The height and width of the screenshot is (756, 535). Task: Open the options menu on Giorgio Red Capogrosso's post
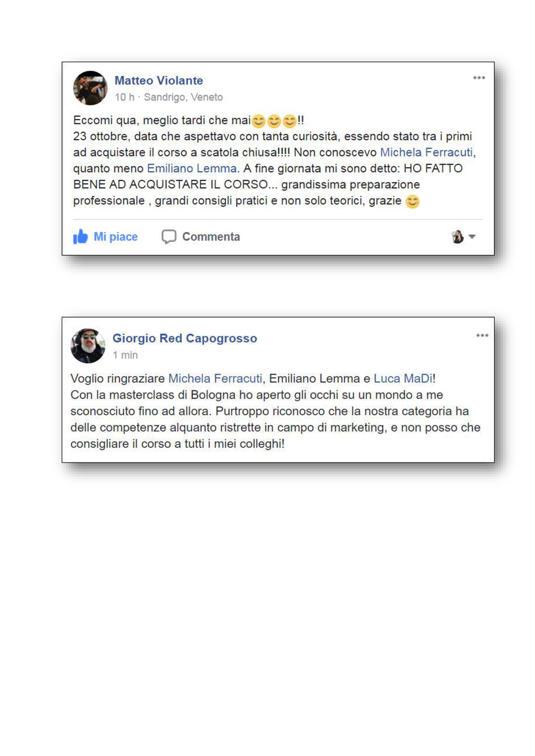482,335
